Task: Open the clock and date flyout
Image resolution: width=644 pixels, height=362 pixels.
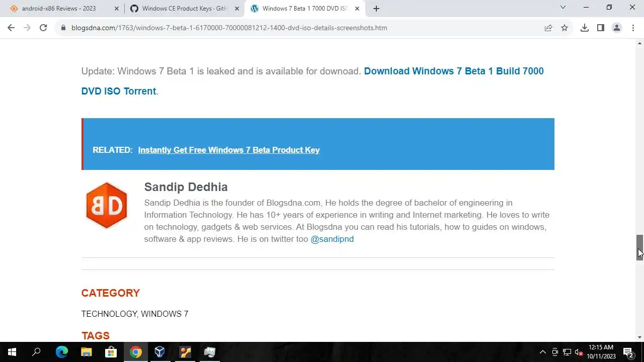Action: [601, 352]
